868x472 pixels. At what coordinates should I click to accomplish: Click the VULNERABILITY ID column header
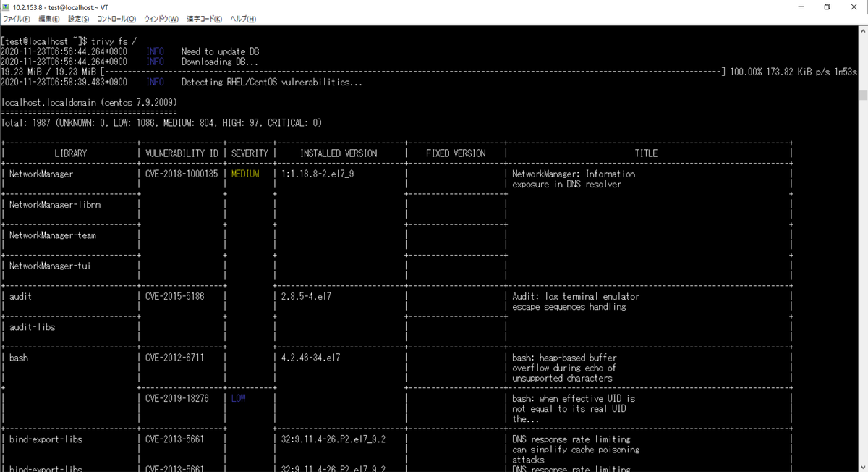click(182, 153)
